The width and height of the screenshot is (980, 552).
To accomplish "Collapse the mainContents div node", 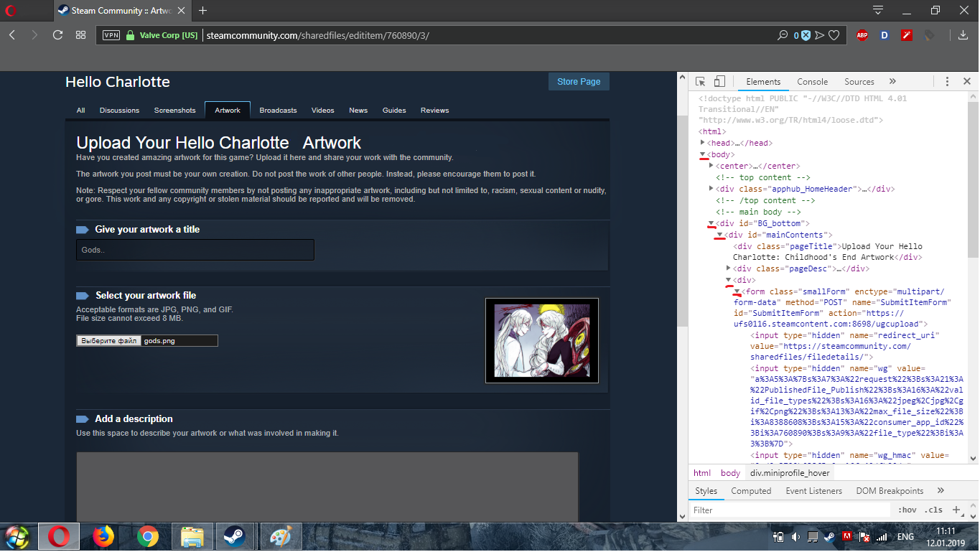I will point(720,235).
